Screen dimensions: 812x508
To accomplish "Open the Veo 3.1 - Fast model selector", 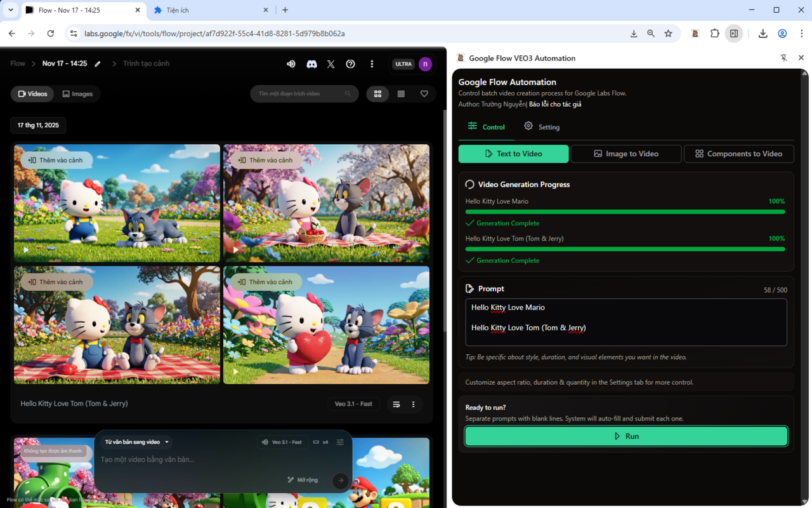I will [x=282, y=442].
